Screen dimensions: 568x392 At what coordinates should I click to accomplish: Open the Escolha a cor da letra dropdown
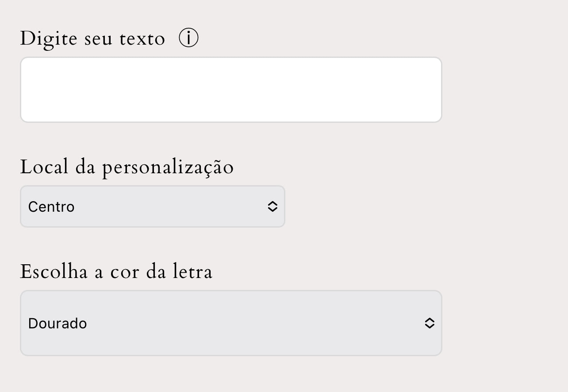point(231,323)
